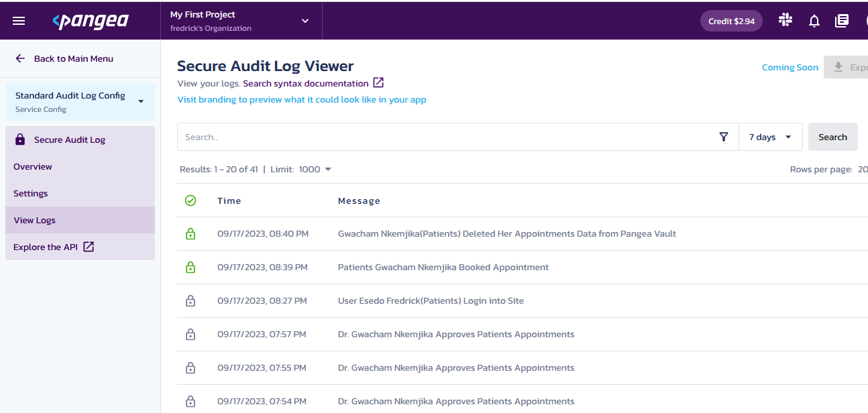Click the Results 1 - 20 of 41 text
This screenshot has height=413, width=868.
[x=219, y=169]
